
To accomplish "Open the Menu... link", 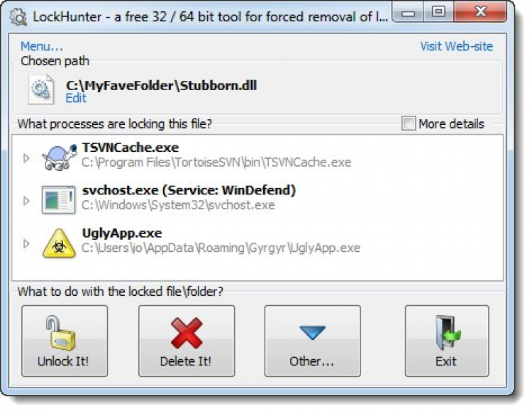I will [x=41, y=46].
